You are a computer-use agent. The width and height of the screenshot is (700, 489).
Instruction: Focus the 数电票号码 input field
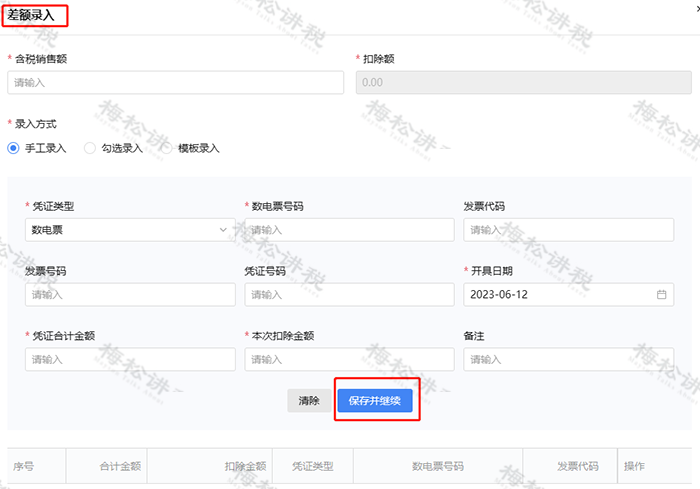(349, 230)
